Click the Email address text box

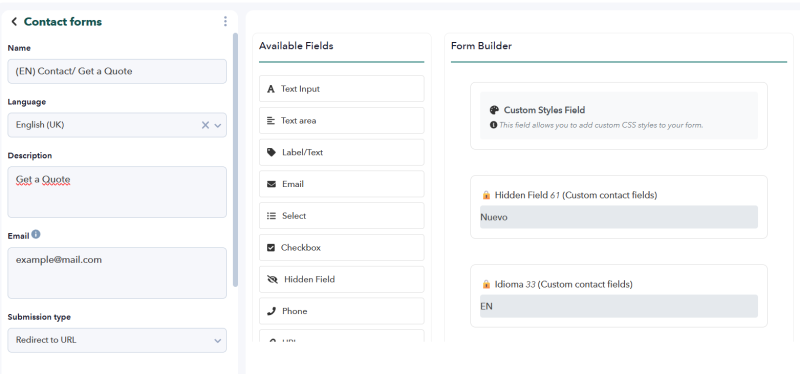point(117,273)
